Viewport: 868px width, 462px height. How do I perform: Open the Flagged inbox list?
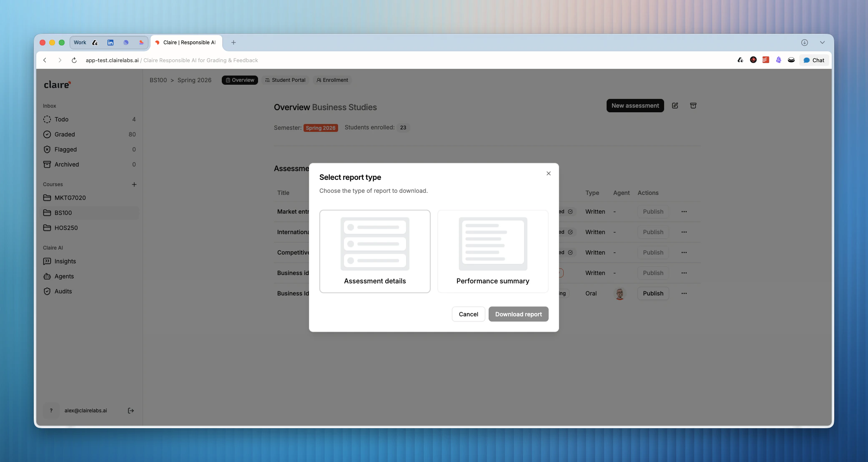coord(65,149)
